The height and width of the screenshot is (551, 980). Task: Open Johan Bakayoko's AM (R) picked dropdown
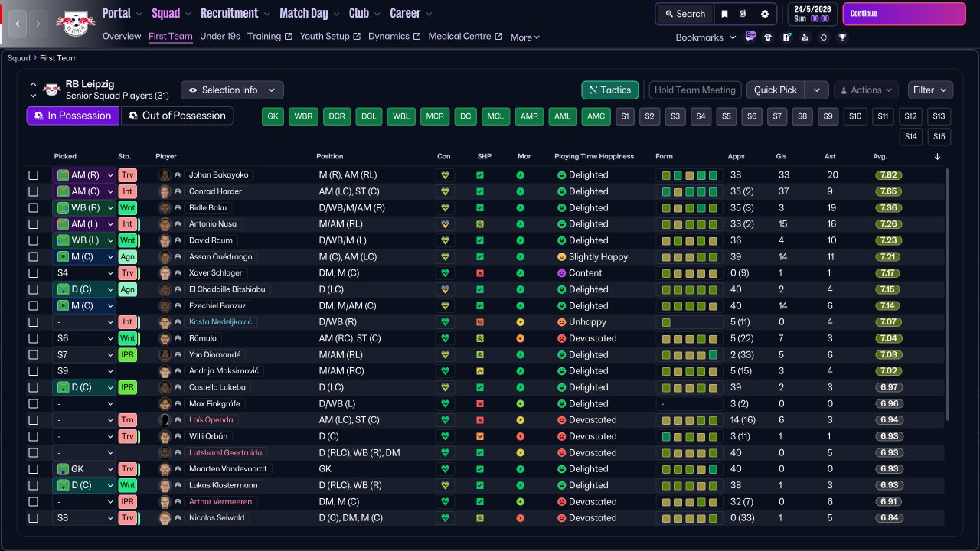(83, 175)
